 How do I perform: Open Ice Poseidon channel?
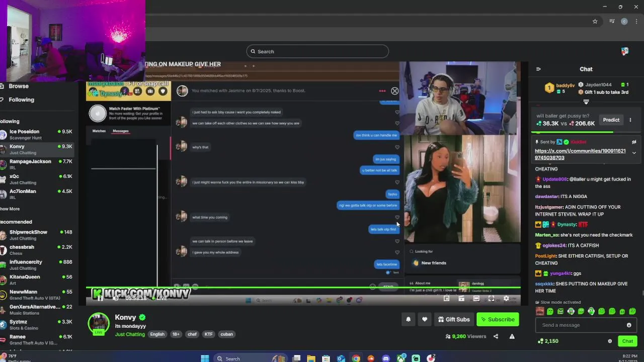pos(37,135)
